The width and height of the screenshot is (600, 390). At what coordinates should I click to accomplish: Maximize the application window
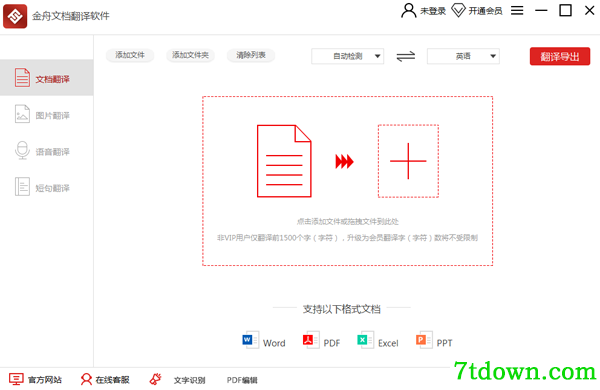pos(565,11)
